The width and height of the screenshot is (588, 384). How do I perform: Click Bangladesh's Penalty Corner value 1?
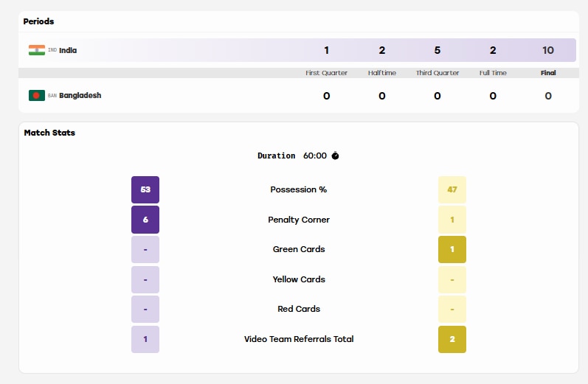[452, 220]
